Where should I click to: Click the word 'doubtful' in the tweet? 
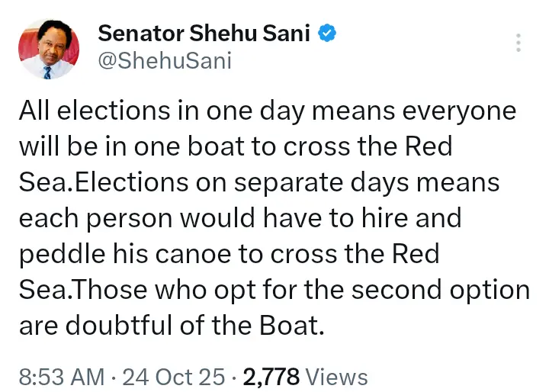[x=120, y=326]
